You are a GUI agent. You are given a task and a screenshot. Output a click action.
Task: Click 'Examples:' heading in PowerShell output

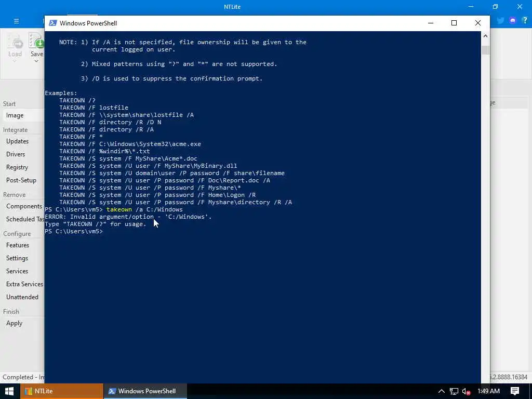point(61,93)
